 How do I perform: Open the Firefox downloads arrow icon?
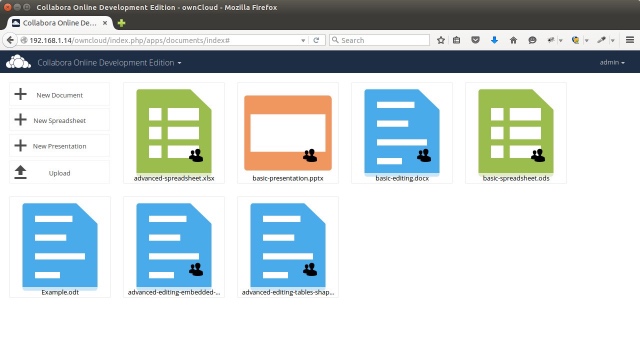494,40
